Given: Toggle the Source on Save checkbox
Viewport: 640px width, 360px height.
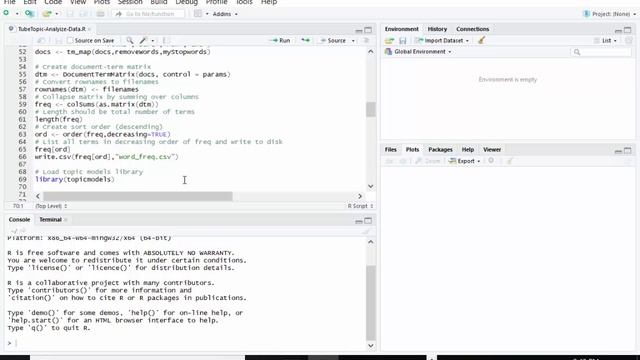Looking at the screenshot, I should coord(70,40).
